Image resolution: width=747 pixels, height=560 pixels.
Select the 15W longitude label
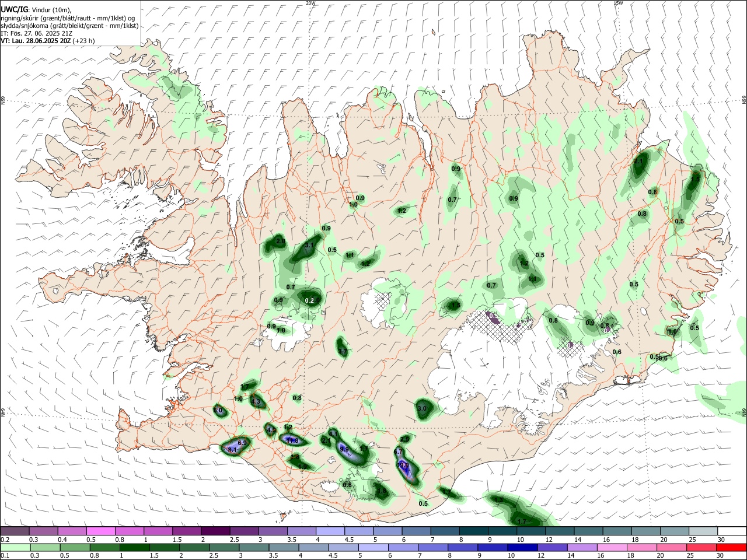click(618, 3)
